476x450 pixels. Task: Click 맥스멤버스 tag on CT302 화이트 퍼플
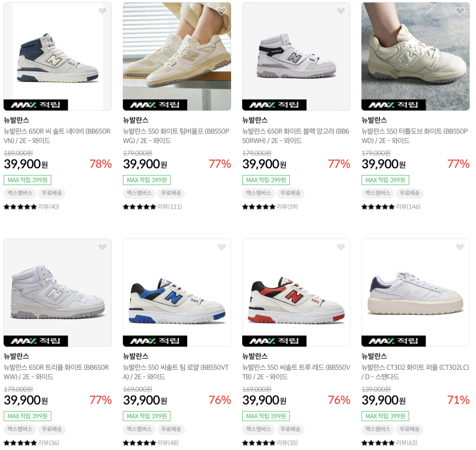point(377,429)
